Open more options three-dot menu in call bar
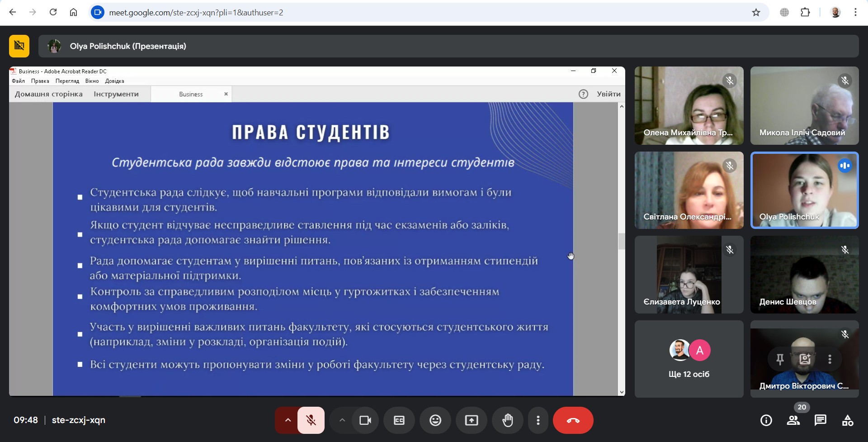The height and width of the screenshot is (442, 868). tap(538, 420)
